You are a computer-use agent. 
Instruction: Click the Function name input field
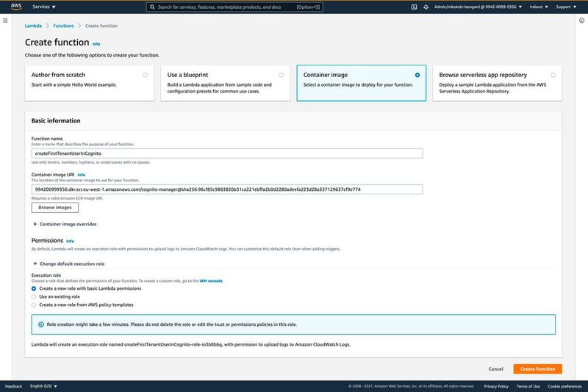tap(227, 153)
